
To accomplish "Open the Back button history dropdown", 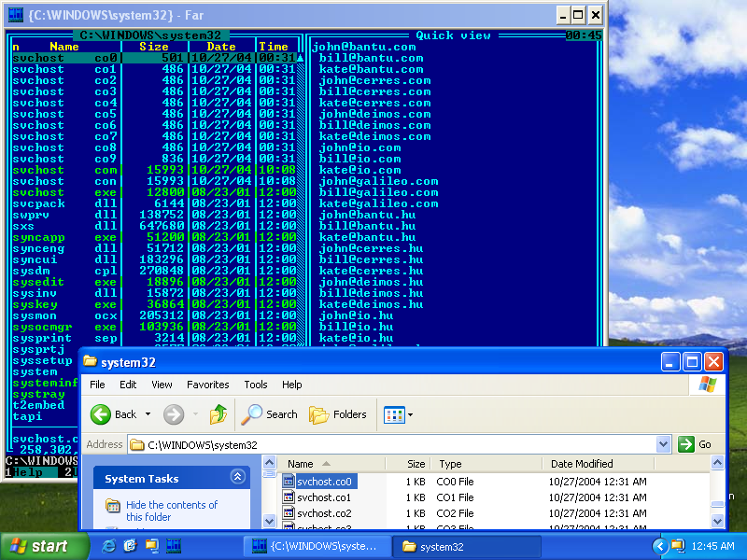I will pos(148,414).
